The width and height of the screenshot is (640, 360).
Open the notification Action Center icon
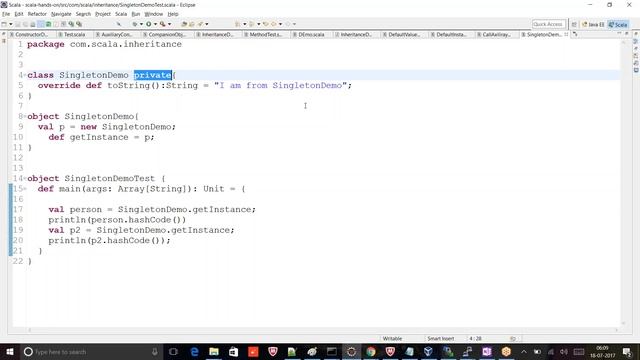point(627,351)
